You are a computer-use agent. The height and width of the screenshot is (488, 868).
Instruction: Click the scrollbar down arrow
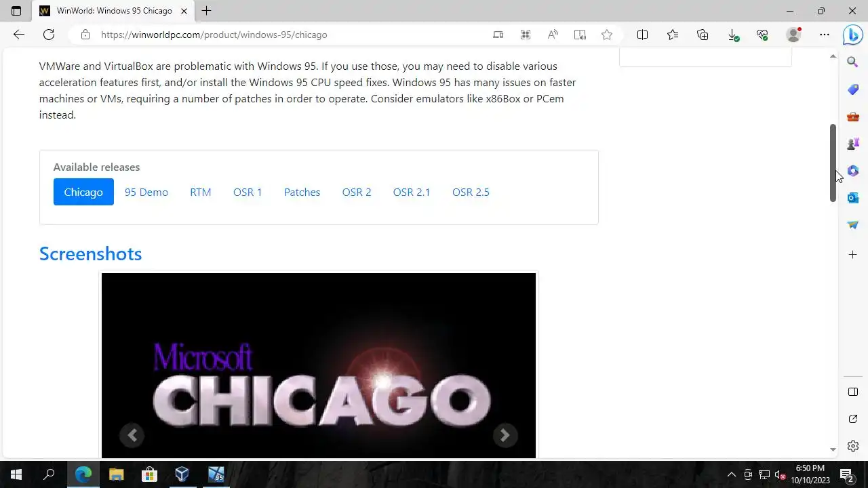(x=833, y=450)
